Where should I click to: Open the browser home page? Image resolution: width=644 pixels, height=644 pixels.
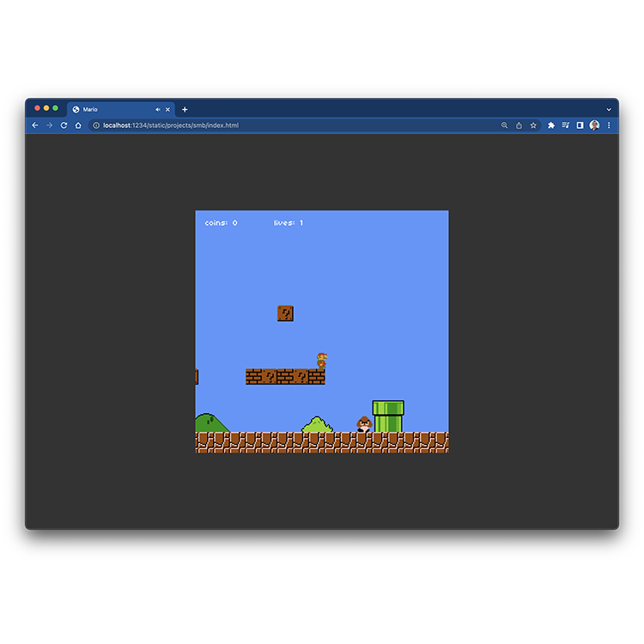coord(78,125)
